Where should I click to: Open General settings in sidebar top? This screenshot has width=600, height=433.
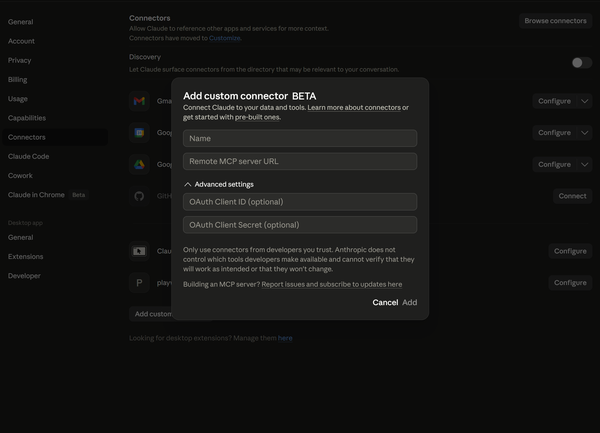[21, 22]
